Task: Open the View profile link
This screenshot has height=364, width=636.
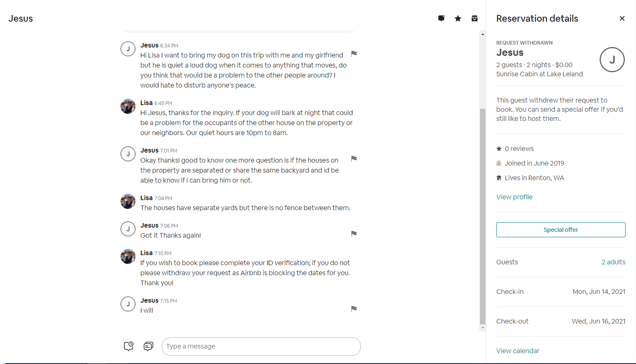Action: (514, 197)
